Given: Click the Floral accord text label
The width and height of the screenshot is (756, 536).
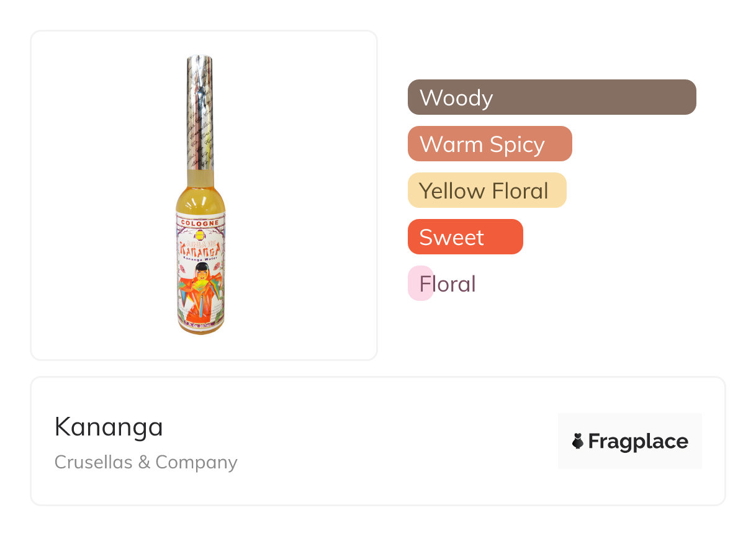Looking at the screenshot, I should click(x=448, y=284).
